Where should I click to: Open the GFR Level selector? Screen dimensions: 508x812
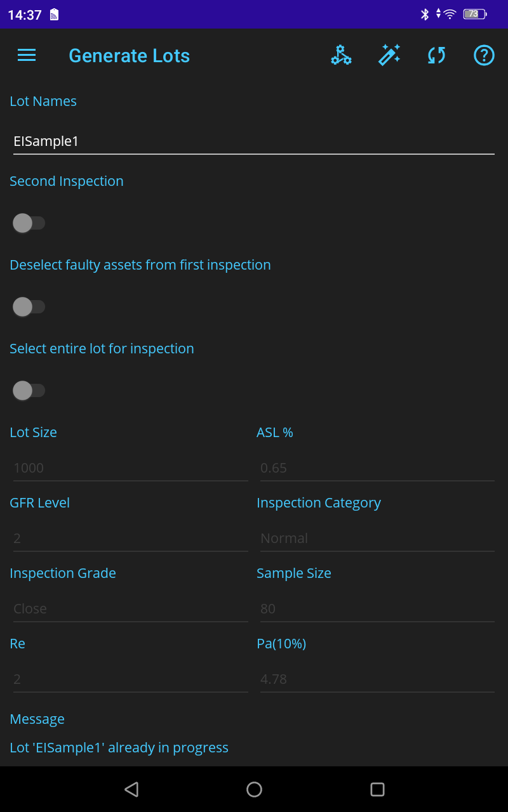pyautogui.click(x=130, y=538)
